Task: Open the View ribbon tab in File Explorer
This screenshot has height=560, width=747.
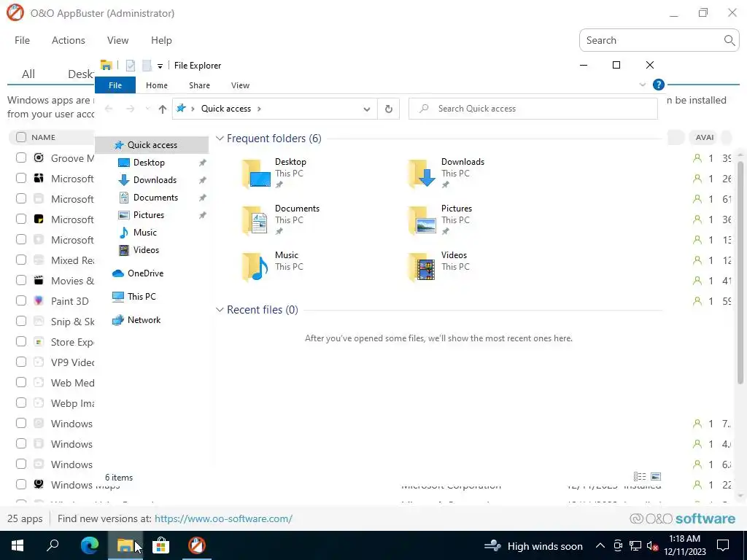Action: pyautogui.click(x=240, y=85)
